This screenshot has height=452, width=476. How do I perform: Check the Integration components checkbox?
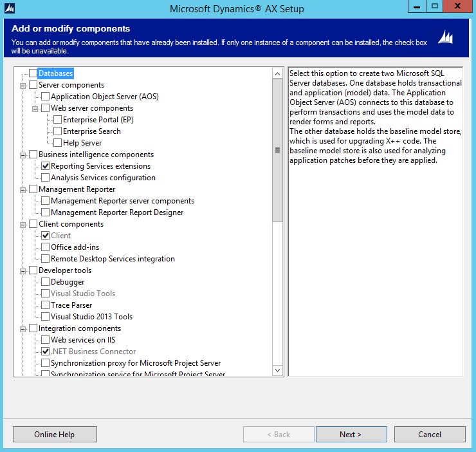click(33, 328)
